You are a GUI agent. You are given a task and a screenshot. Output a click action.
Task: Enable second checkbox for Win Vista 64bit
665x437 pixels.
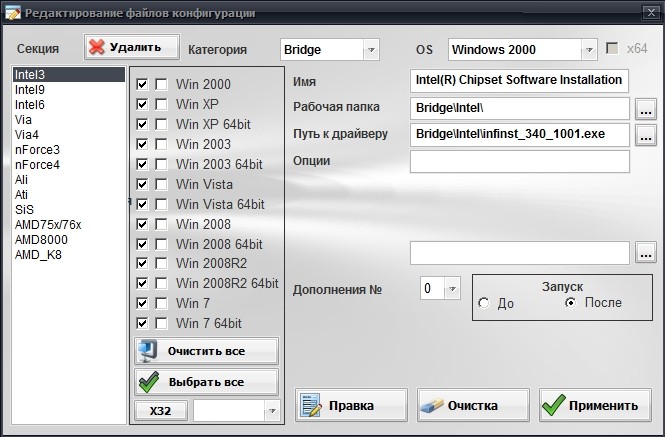coord(161,204)
